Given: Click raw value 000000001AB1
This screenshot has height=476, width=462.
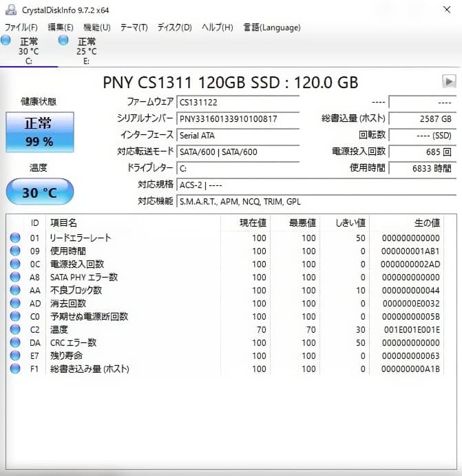Looking at the screenshot, I should pos(410,251).
